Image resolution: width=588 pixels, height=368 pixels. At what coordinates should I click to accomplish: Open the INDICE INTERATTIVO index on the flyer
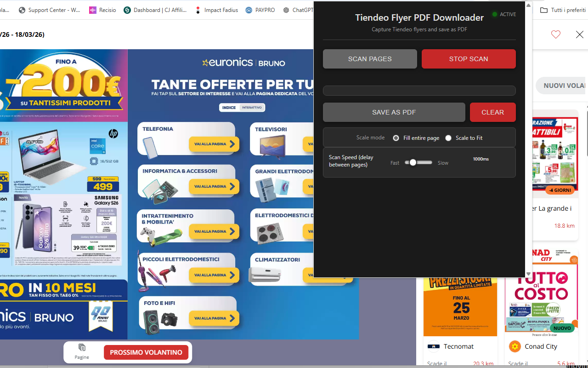click(242, 107)
